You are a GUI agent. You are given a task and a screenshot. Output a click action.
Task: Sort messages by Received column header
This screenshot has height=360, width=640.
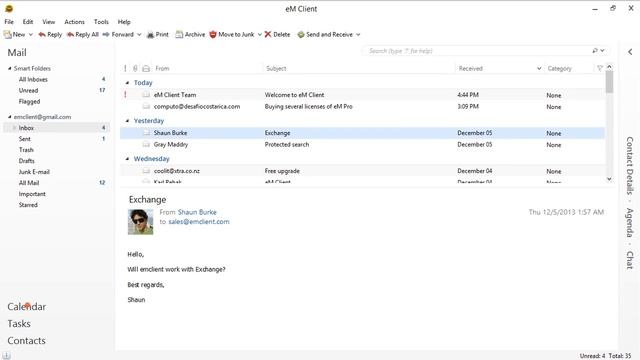point(500,68)
